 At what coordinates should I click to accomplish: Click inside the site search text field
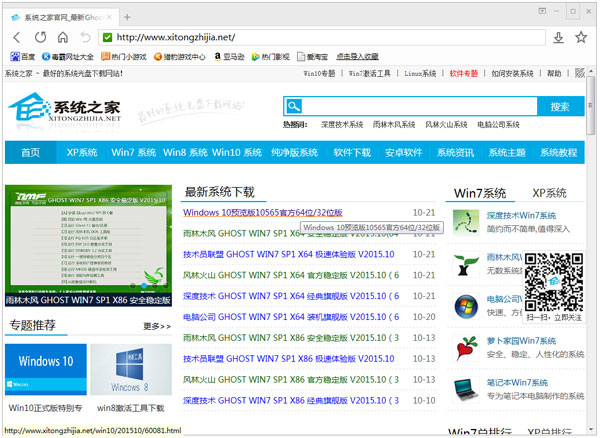click(x=419, y=106)
